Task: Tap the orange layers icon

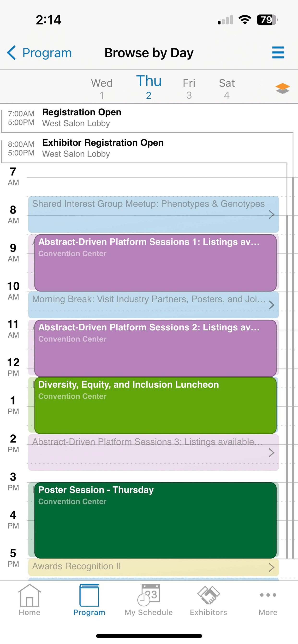Action: (282, 88)
